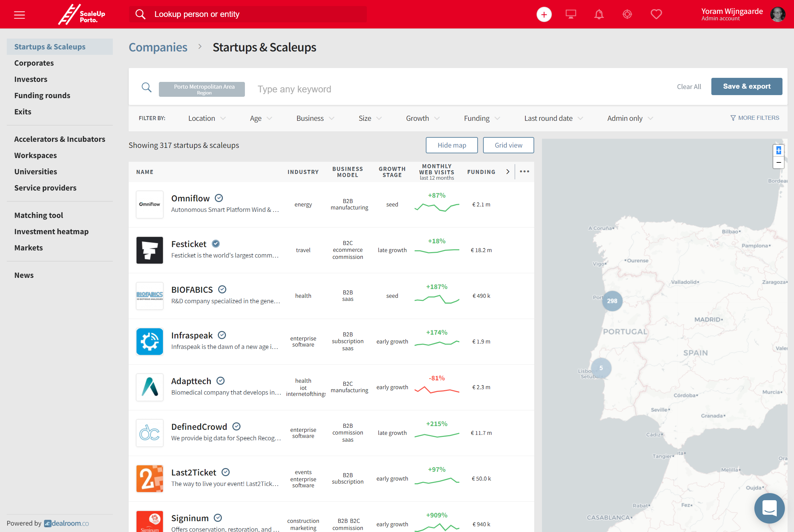Image resolution: width=794 pixels, height=532 pixels.
Task: Click the Hide map button
Action: [451, 145]
